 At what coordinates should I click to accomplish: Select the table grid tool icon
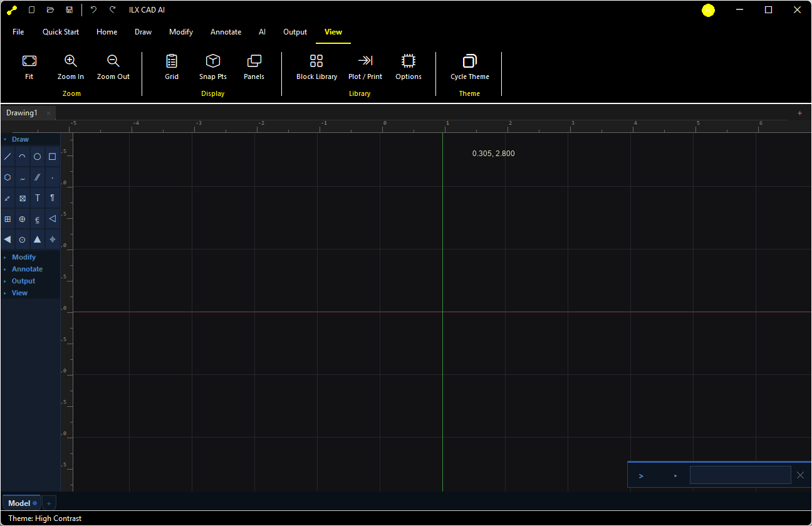8,219
